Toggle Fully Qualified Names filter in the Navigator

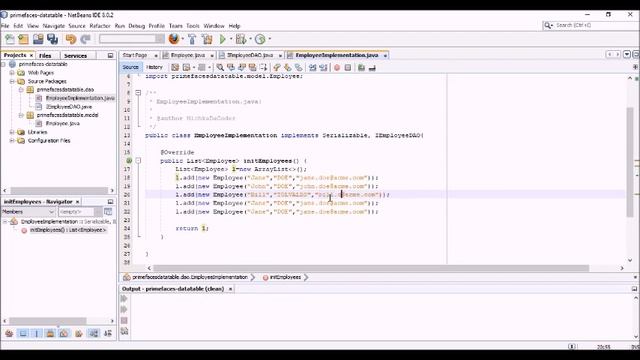[79, 333]
